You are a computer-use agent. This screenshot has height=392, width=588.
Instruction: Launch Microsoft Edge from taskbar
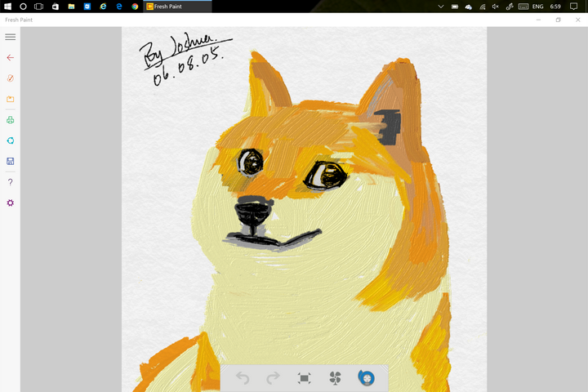[x=119, y=7]
